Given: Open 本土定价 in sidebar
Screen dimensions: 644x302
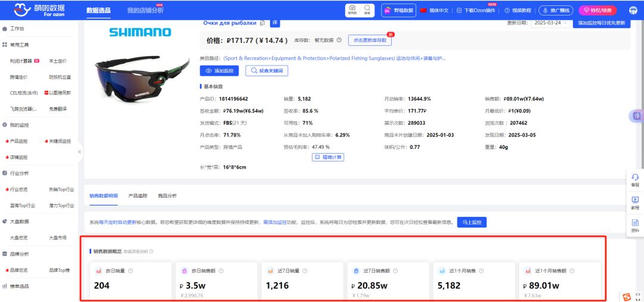Looking at the screenshot, I should (x=57, y=61).
